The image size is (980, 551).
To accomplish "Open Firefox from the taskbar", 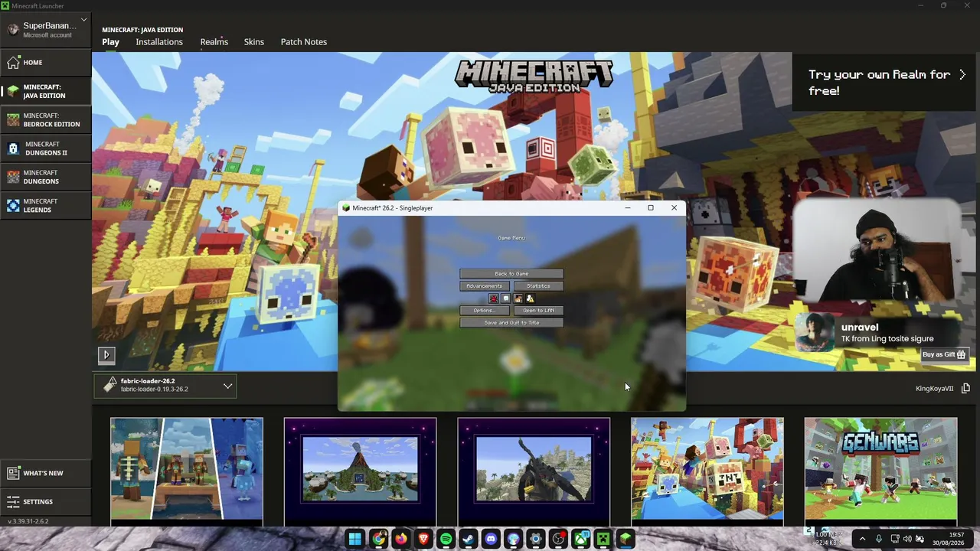I will point(401,539).
